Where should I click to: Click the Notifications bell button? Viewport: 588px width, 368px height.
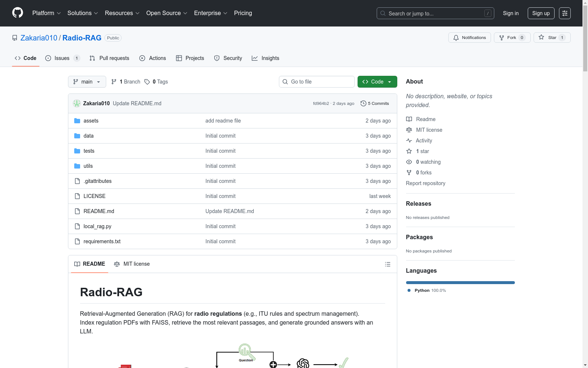(x=469, y=38)
